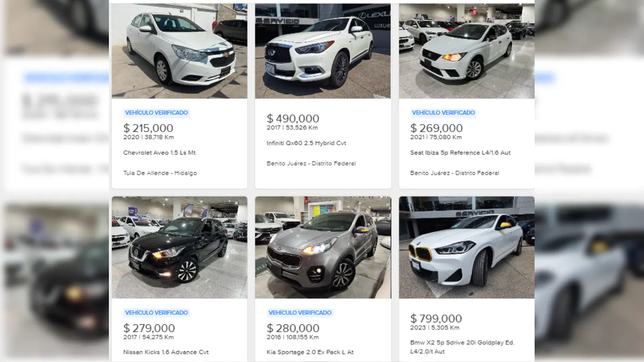Image resolution: width=644 pixels, height=362 pixels.
Task: Click Vehículo Verificado badge on Kia Sportage card
Action: click(300, 313)
